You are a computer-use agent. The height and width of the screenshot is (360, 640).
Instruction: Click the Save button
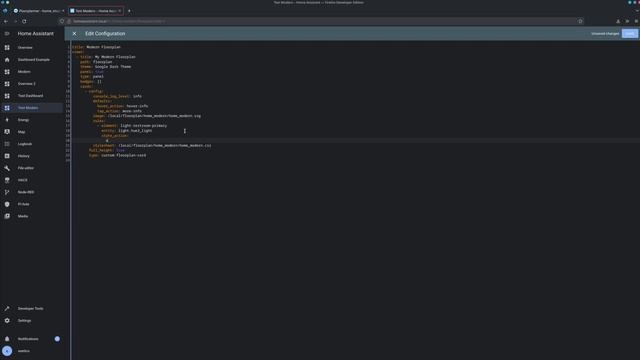[630, 33]
